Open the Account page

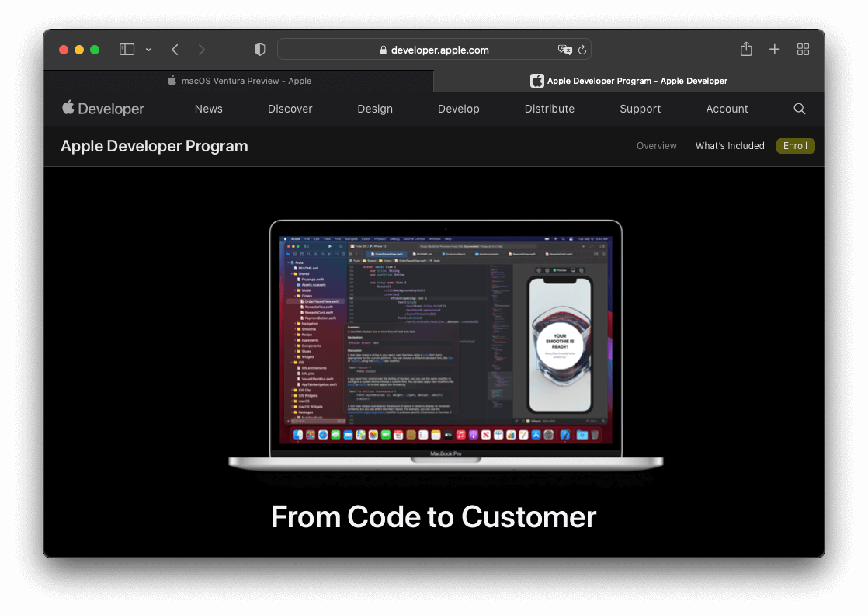[727, 109]
